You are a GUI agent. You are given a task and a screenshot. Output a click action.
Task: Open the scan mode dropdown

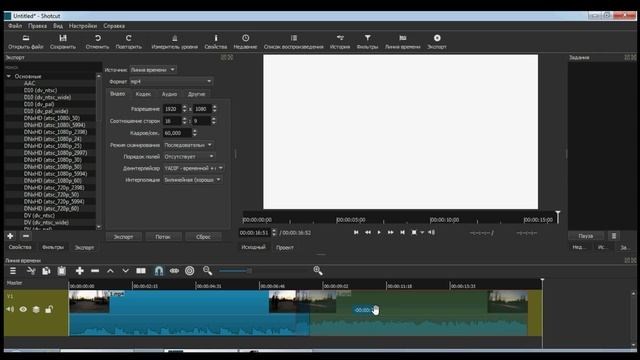188,145
